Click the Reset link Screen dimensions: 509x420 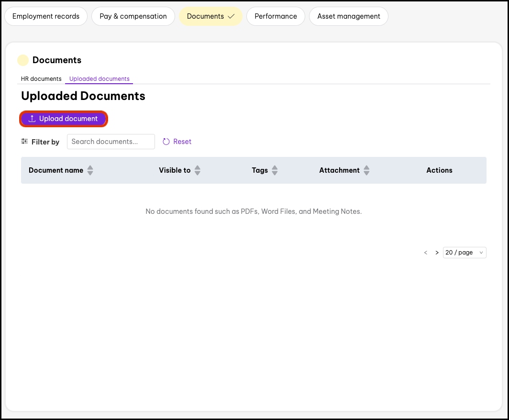click(x=182, y=142)
